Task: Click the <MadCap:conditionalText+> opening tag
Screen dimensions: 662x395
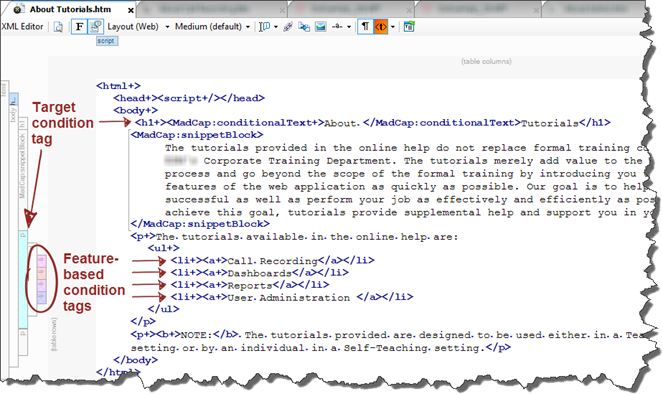Action: click(x=246, y=123)
